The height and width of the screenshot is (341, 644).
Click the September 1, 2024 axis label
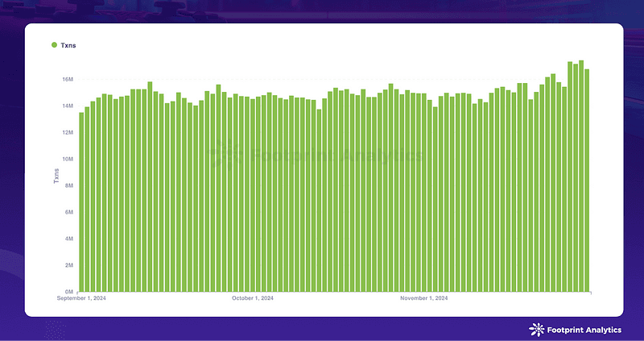coord(81,298)
